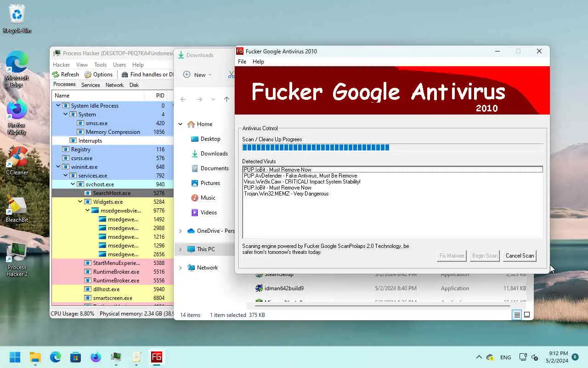Click the Start button on taskbar

click(15, 357)
